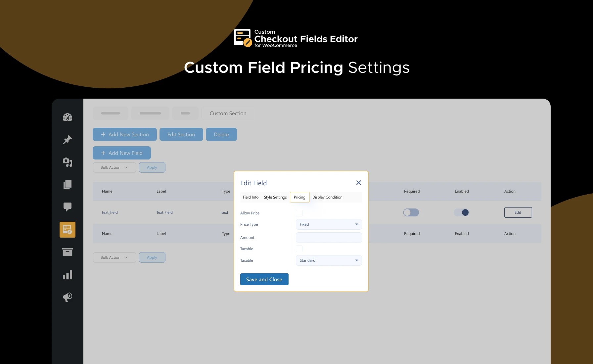The image size is (593, 364).
Task: Open Marketing with the megaphone icon
Action: point(68,297)
